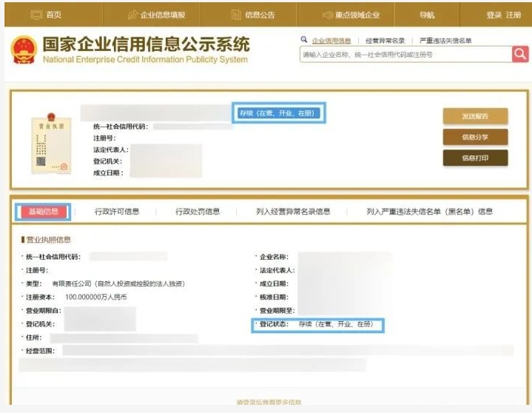This screenshot has width=532, height=413.
Task: Open the 首页 home menu
Action: pos(54,15)
